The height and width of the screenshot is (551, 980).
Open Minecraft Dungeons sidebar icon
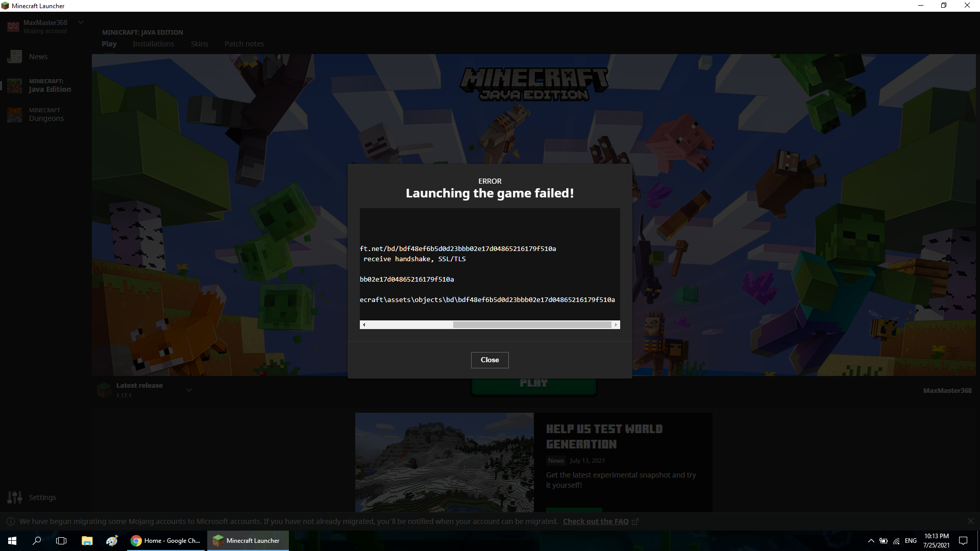tap(15, 115)
